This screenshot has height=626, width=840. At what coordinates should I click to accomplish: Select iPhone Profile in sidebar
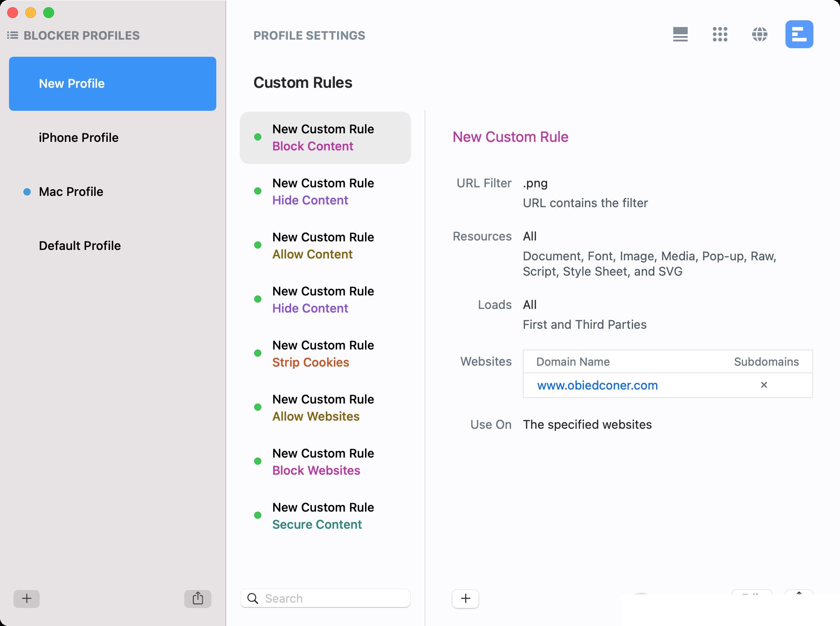pos(113,138)
